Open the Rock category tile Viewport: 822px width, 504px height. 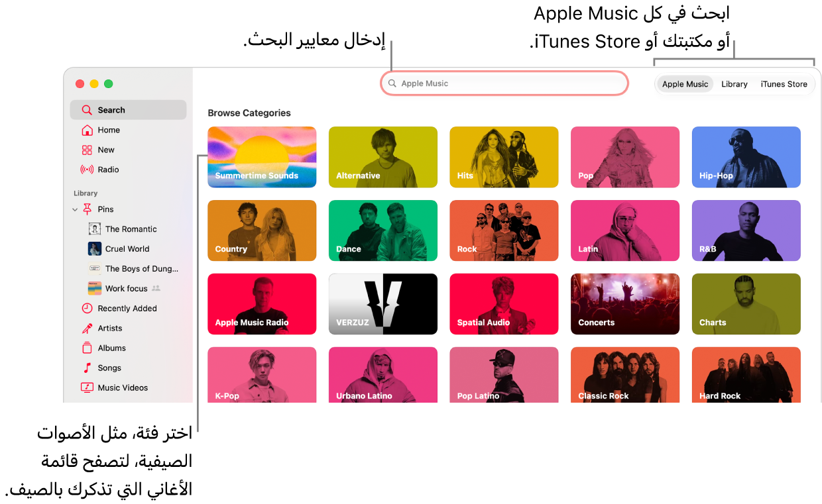point(504,230)
